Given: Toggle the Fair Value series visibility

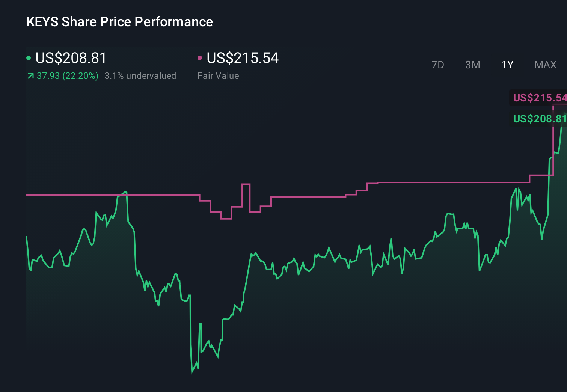Looking at the screenshot, I should 242,58.
